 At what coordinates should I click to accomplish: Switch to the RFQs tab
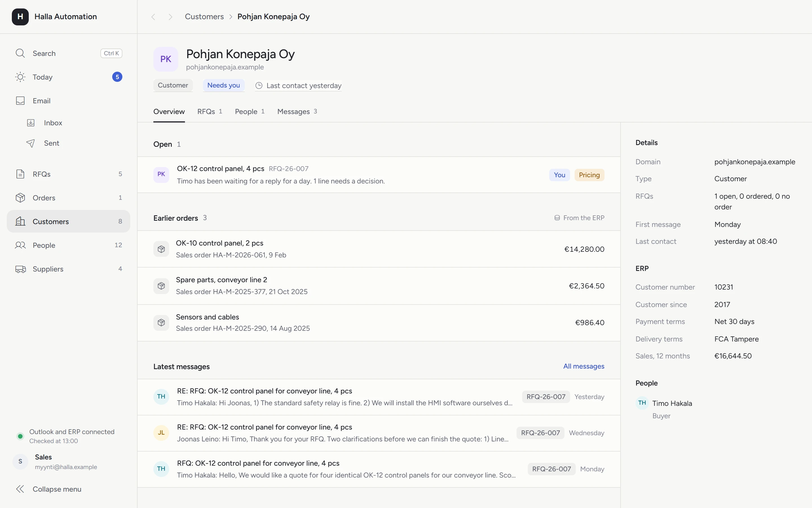[210, 111]
